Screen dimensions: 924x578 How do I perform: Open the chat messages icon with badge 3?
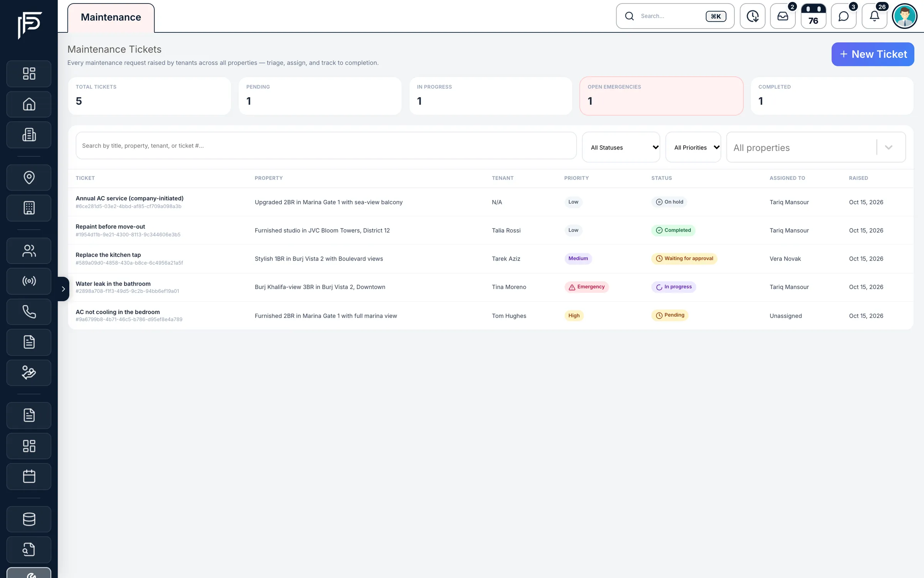click(844, 16)
